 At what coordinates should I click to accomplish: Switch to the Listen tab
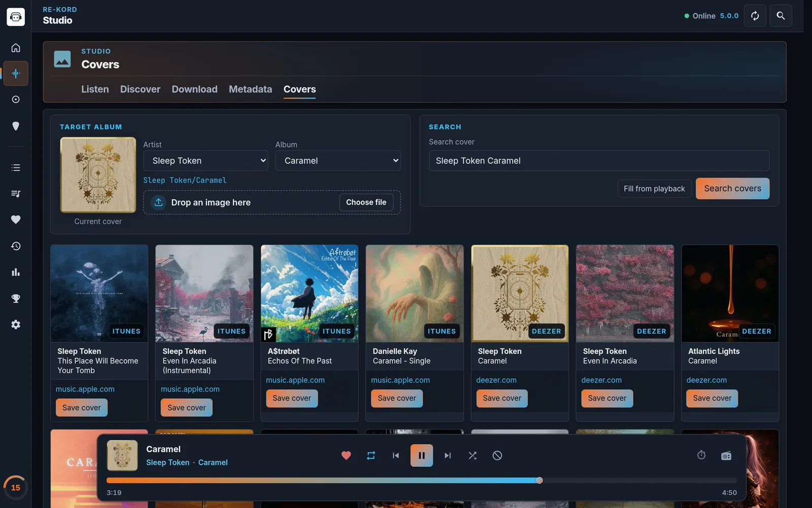click(x=95, y=89)
